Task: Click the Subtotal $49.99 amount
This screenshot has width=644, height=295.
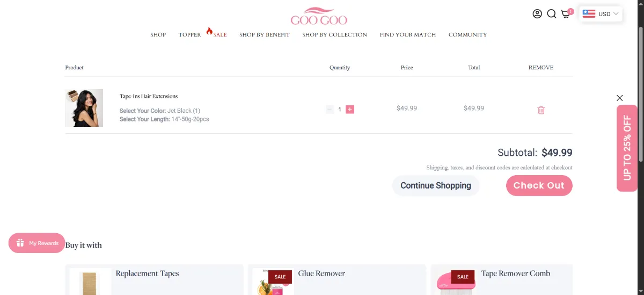Action: click(557, 153)
